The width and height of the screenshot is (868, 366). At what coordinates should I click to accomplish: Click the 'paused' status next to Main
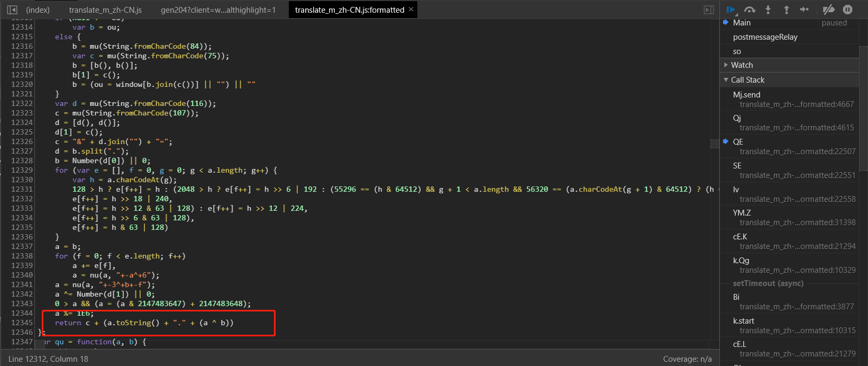click(x=834, y=23)
